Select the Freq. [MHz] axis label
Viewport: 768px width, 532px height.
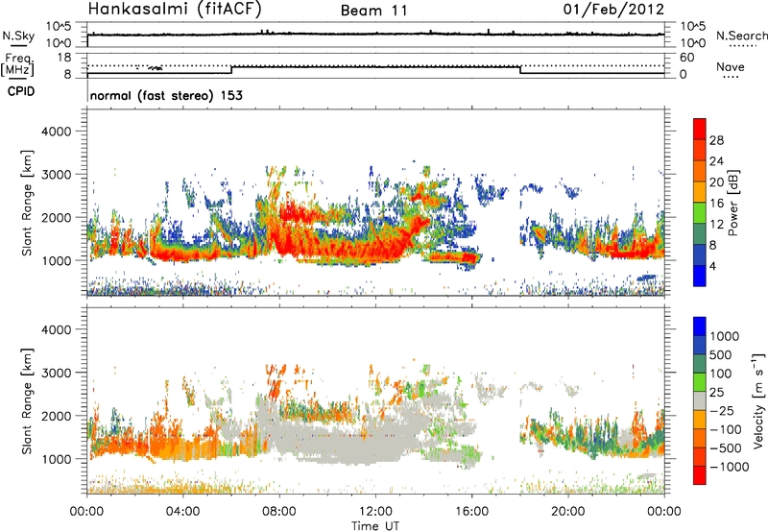click(17, 64)
